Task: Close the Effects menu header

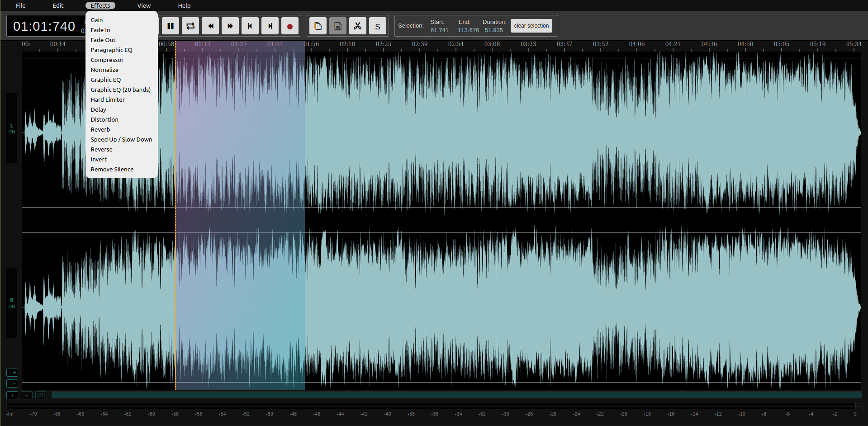Action: [x=100, y=5]
